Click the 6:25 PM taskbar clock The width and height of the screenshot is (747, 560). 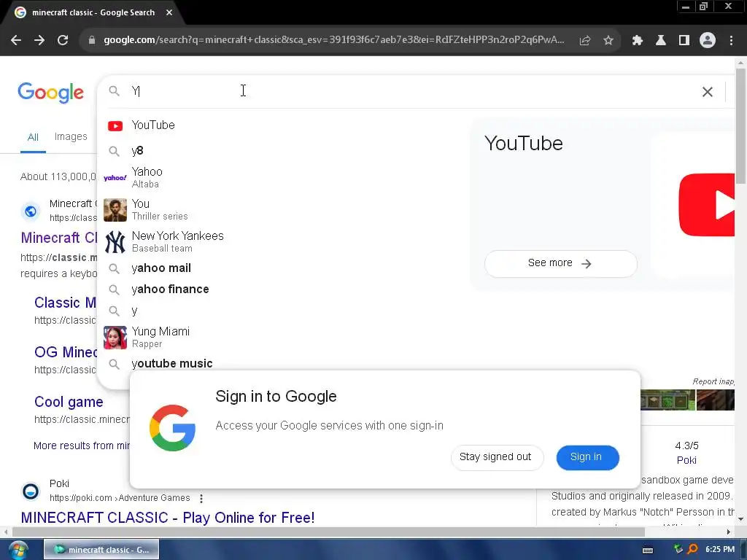[720, 550]
